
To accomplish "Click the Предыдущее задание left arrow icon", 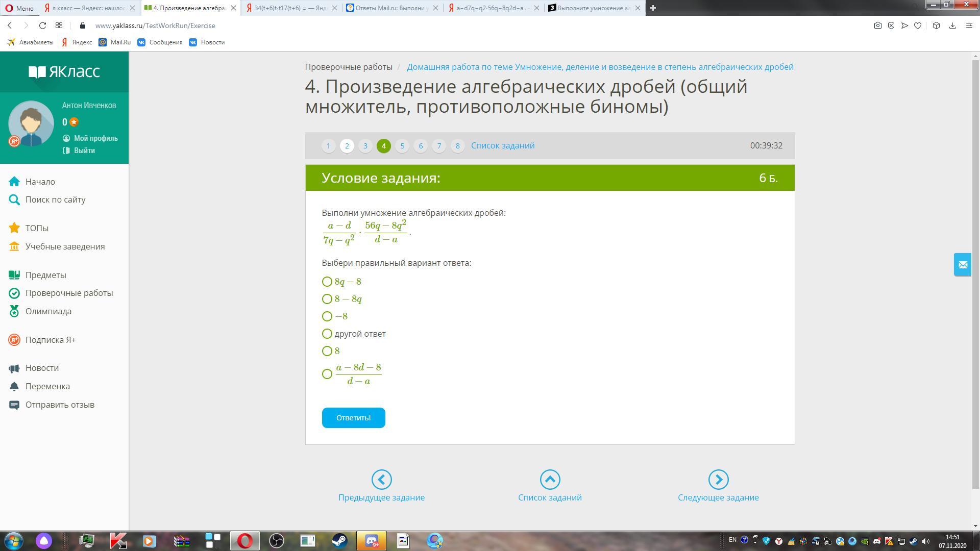I will [381, 480].
